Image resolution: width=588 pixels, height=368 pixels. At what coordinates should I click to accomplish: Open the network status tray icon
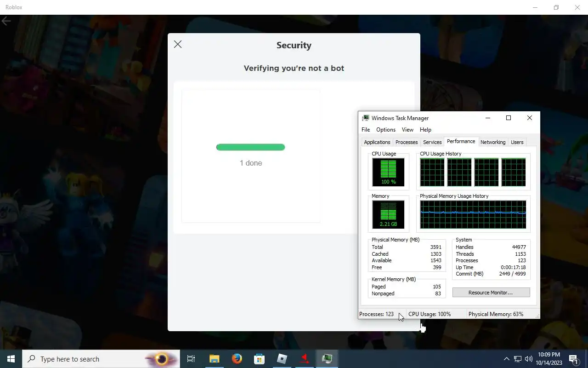(518, 359)
